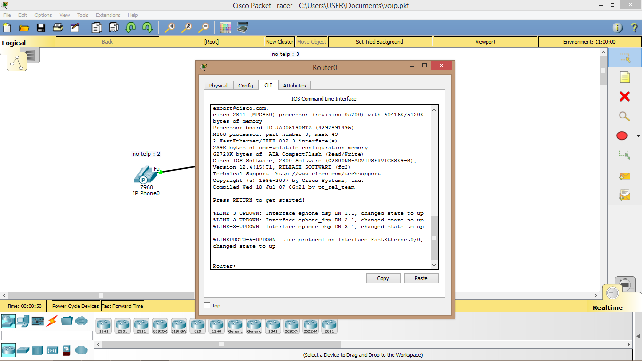Select the red X Delete tool
This screenshot has width=644, height=362.
pos(625,96)
